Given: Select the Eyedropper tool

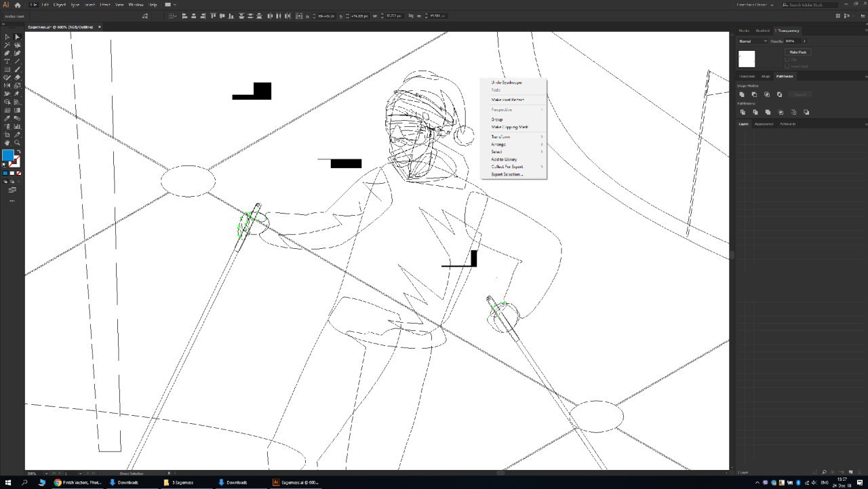Looking at the screenshot, I should [7, 118].
